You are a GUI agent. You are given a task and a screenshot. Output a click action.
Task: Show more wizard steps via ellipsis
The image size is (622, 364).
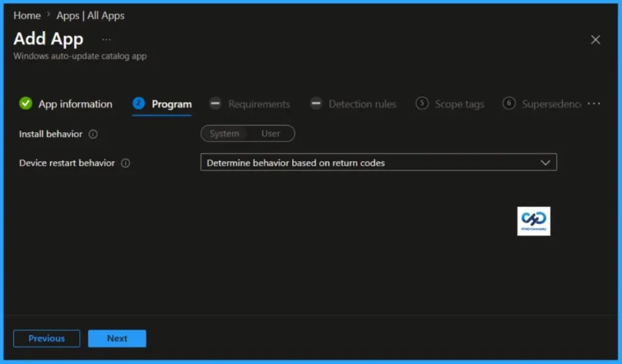click(x=594, y=104)
